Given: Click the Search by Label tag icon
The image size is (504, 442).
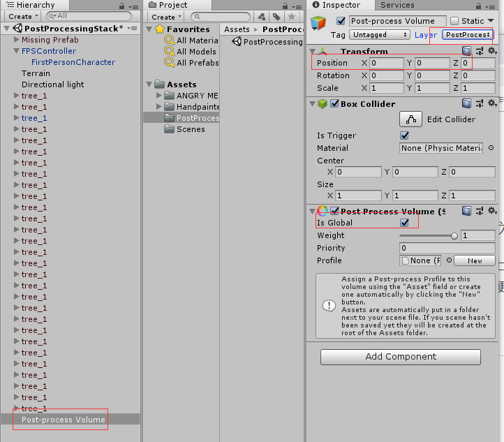Looking at the screenshot, I should (x=276, y=17).
